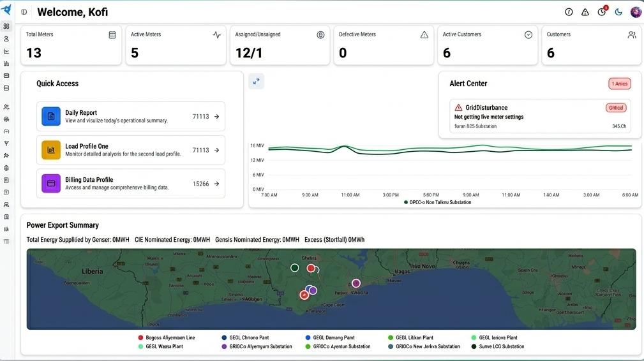Screen dimensions: 644x361
Task: Click the circled exclamation info icon
Action: point(569,12)
